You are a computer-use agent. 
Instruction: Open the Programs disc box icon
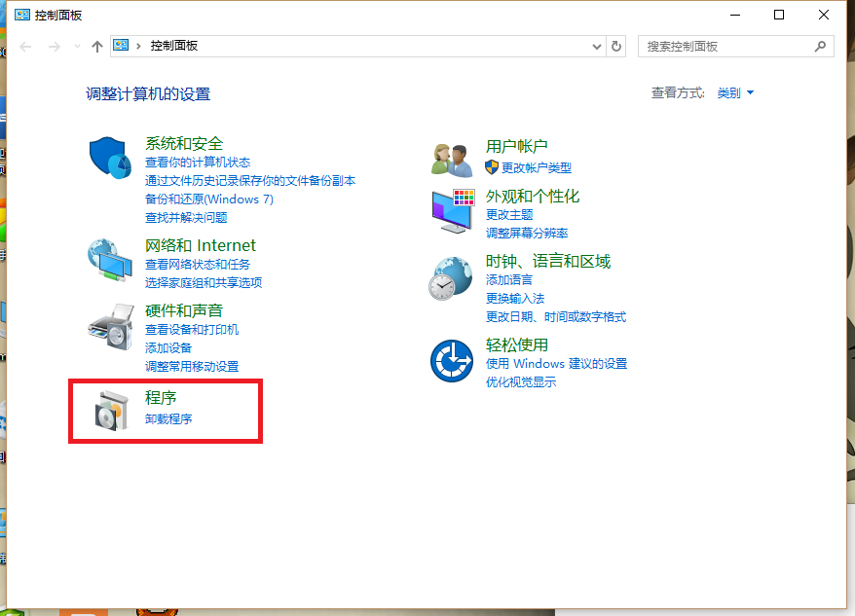(x=111, y=411)
